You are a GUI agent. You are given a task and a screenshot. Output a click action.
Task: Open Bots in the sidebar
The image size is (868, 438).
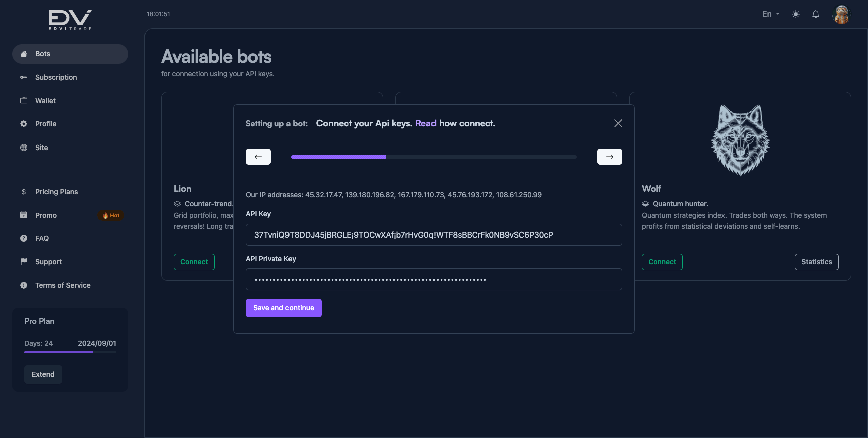[70, 54]
